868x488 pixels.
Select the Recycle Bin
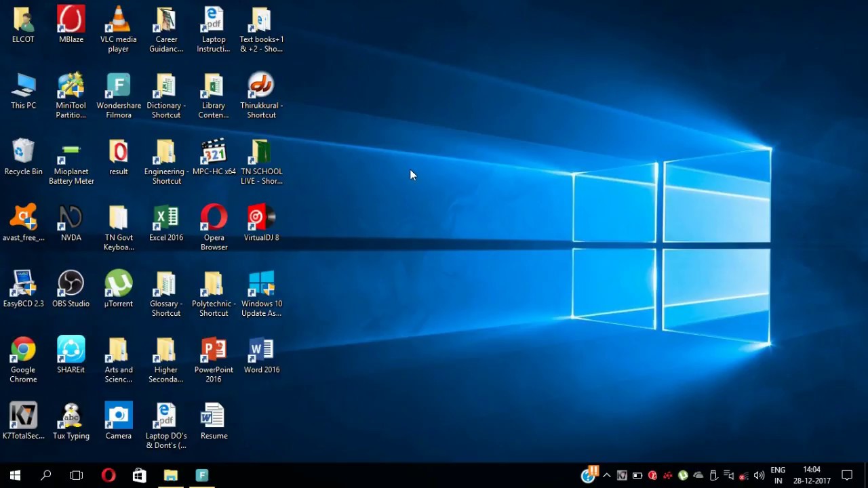coord(23,157)
